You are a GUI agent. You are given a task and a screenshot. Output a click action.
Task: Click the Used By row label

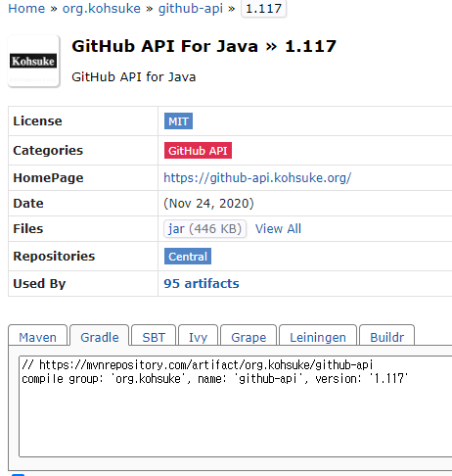coord(39,283)
